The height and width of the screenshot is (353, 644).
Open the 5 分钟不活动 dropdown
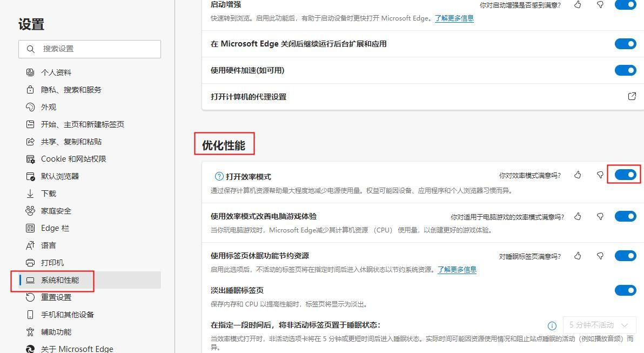[599, 325]
